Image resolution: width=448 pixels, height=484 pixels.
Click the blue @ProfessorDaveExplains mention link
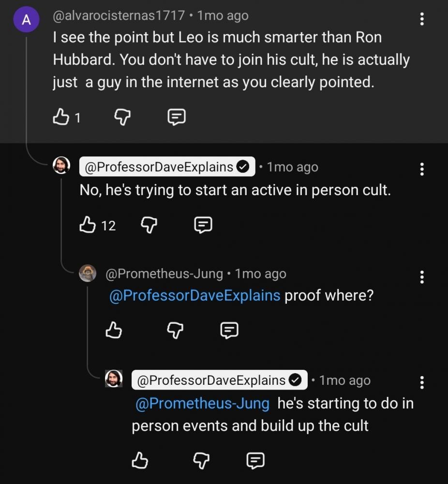click(195, 295)
